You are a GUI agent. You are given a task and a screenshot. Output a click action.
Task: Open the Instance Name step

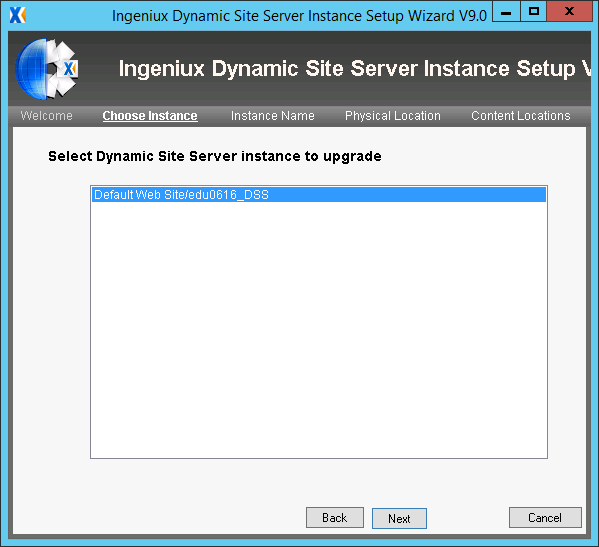(273, 116)
